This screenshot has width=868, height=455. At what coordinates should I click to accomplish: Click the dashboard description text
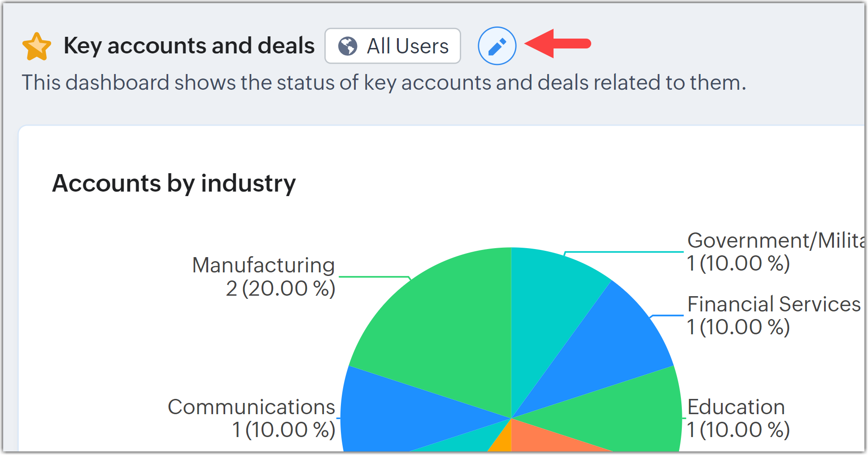[x=384, y=83]
